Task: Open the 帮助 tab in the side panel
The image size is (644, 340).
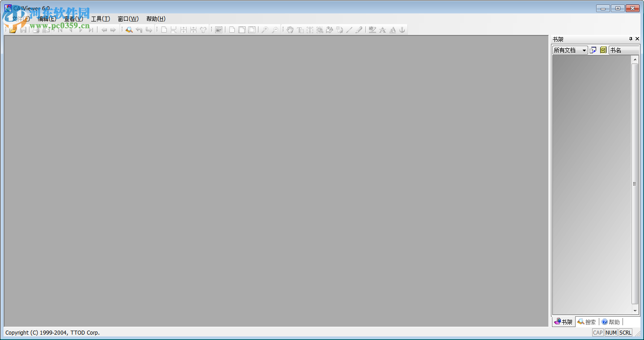Action: tap(611, 322)
